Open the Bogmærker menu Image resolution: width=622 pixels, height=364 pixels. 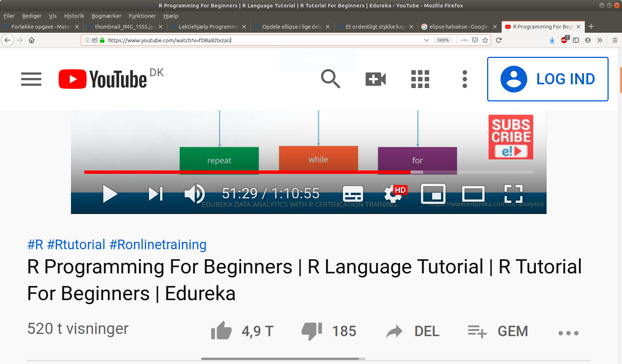pos(106,16)
